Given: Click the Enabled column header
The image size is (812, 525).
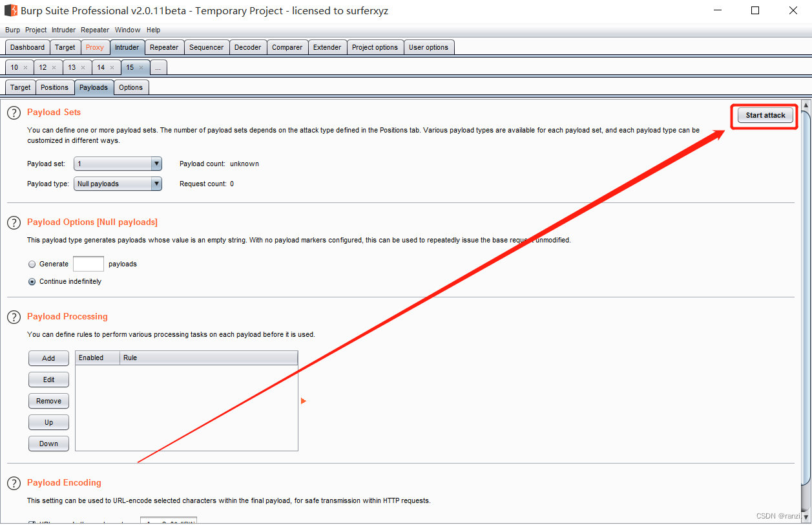Looking at the screenshot, I should (x=98, y=358).
